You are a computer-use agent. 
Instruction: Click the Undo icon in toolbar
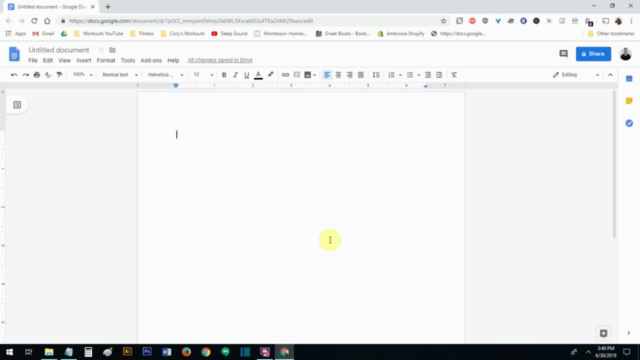pos(14,75)
